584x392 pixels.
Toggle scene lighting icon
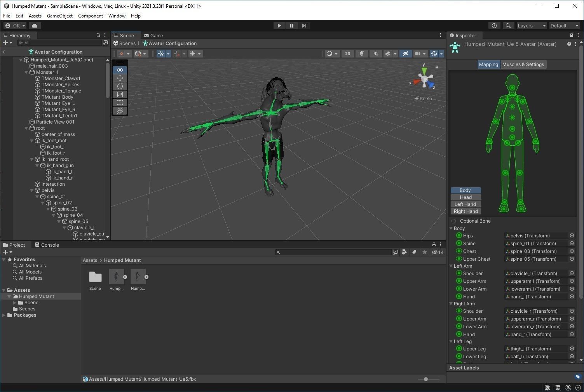(361, 54)
